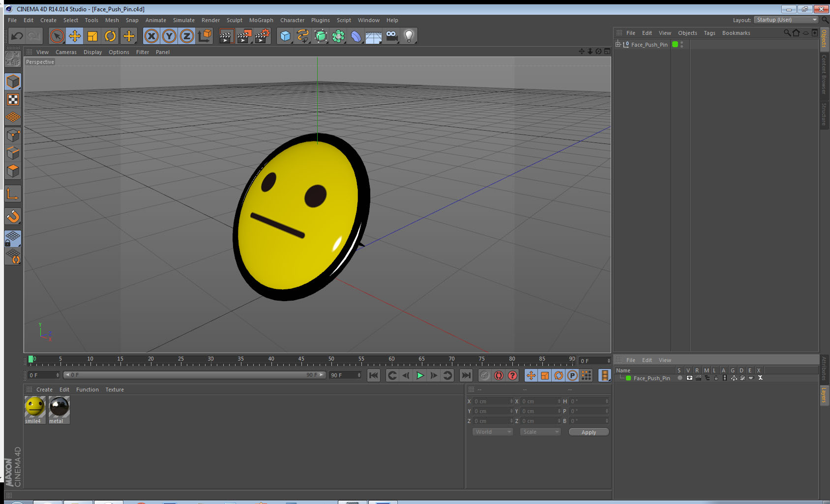The image size is (830, 504).
Task: Open material manager Create menu
Action: click(x=44, y=390)
